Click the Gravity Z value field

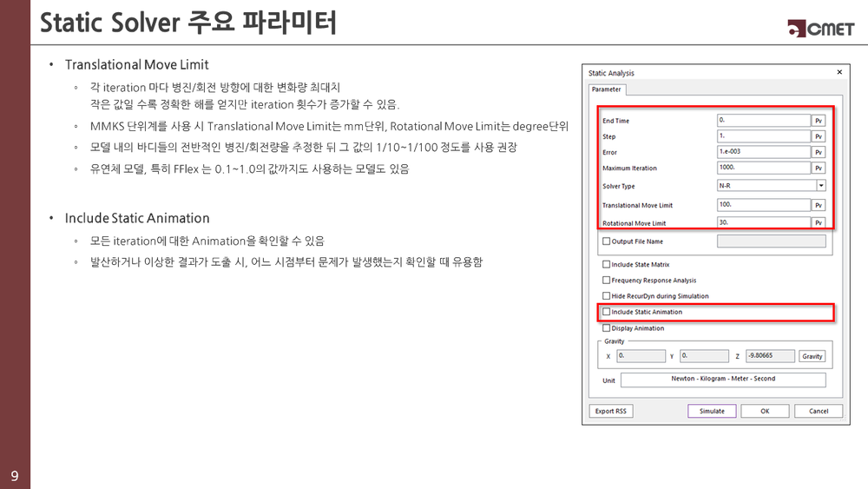click(x=770, y=356)
